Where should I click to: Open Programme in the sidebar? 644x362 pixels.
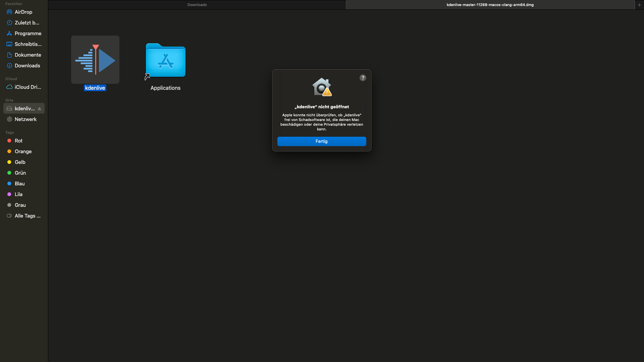coord(28,34)
